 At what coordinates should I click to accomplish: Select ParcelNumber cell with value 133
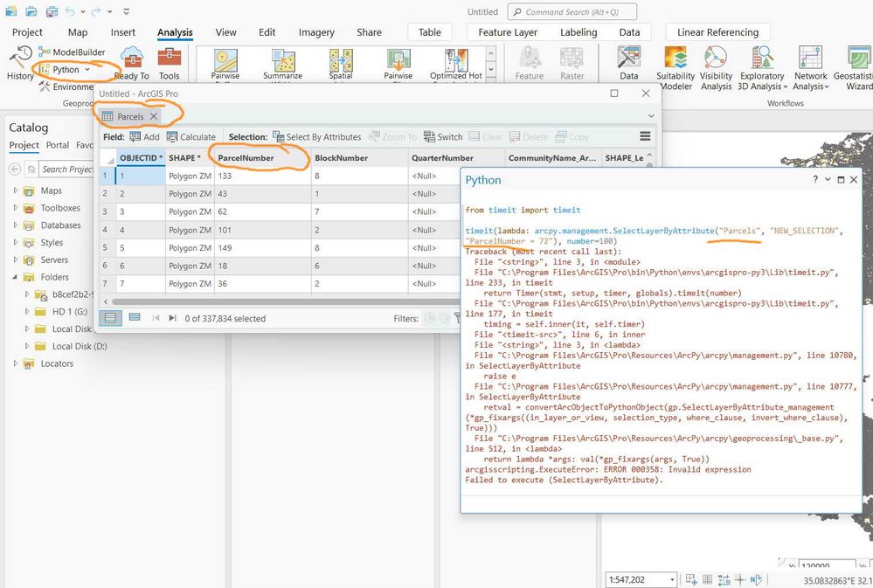[262, 176]
